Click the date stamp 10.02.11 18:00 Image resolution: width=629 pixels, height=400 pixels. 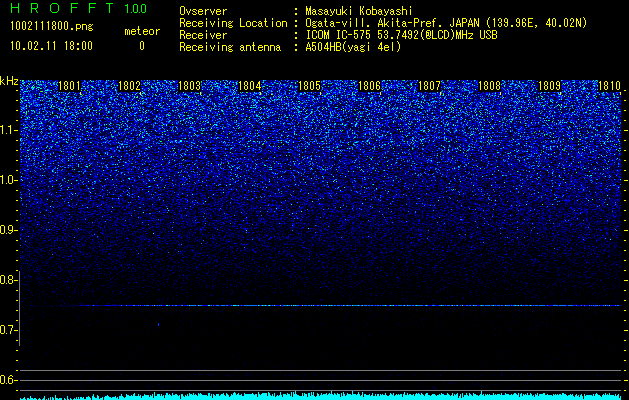(x=51, y=46)
